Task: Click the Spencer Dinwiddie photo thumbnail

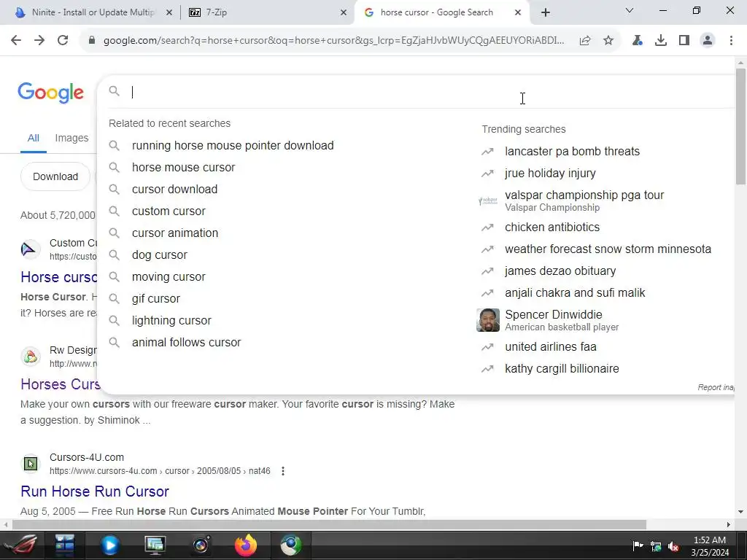Action: pos(488,320)
